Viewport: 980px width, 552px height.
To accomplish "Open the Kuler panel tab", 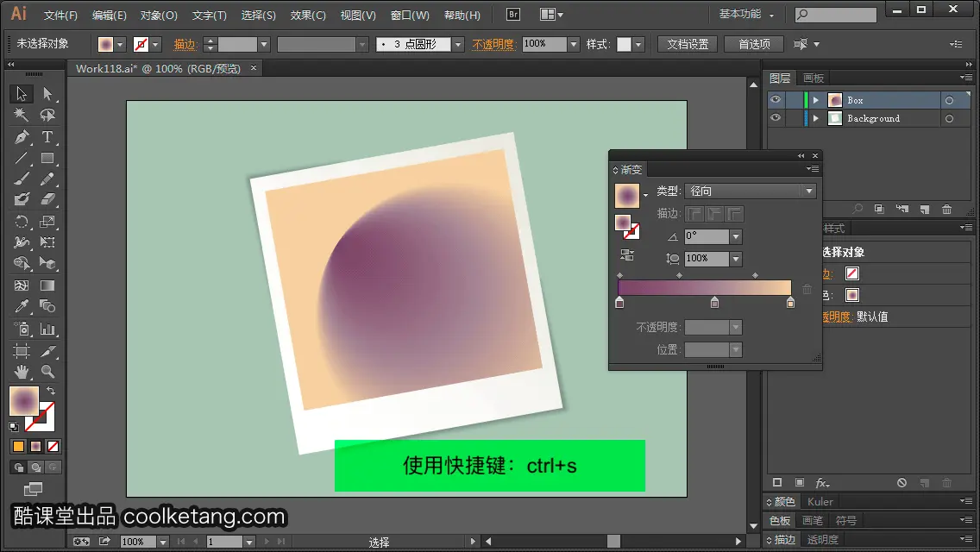I will pos(820,501).
